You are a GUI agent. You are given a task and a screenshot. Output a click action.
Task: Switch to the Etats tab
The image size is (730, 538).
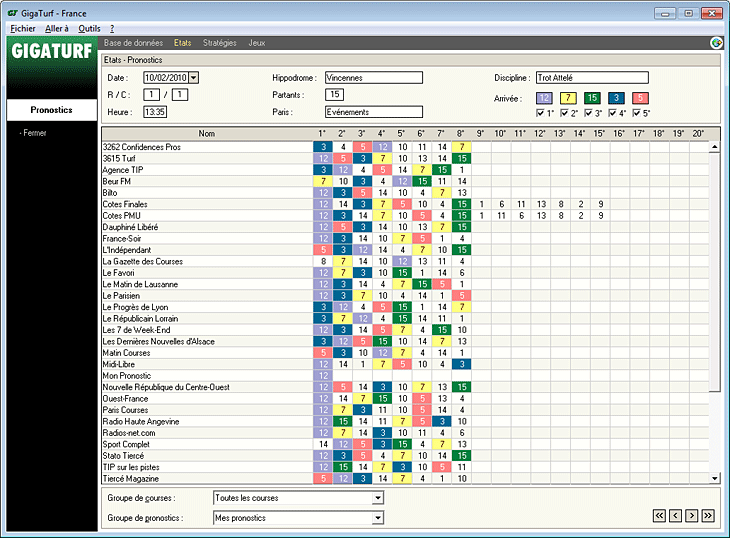(182, 43)
